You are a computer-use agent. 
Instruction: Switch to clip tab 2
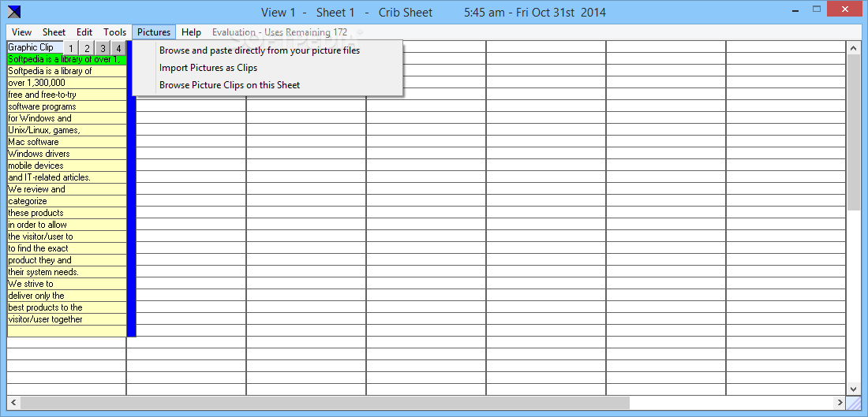pos(87,48)
